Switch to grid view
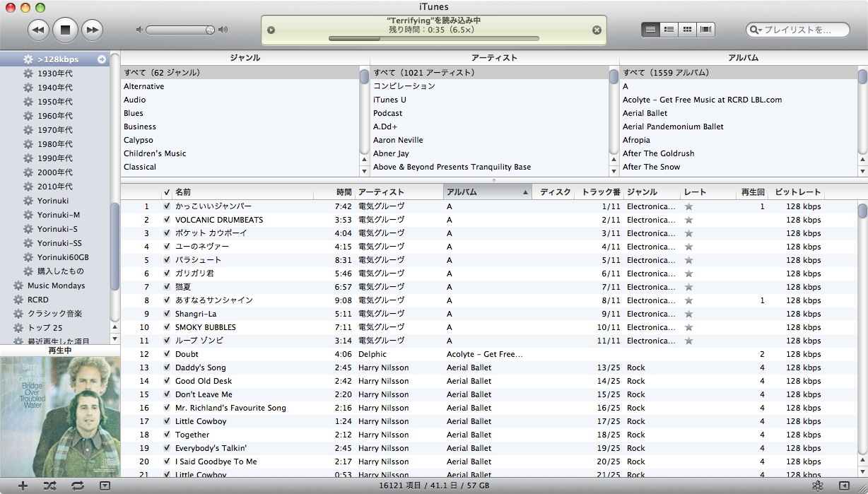868x494 pixels. pyautogui.click(x=686, y=30)
